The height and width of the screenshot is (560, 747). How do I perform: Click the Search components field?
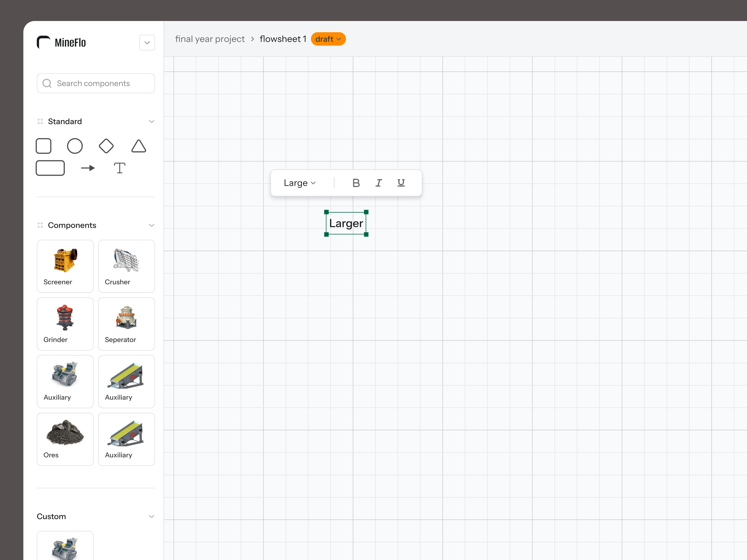[x=96, y=83]
